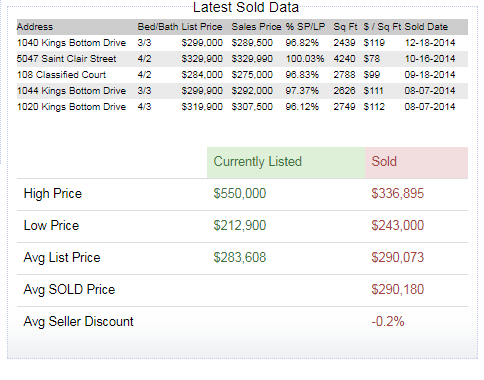Click currently listed low price $212,900
The width and height of the screenshot is (484, 380).
pyautogui.click(x=240, y=226)
